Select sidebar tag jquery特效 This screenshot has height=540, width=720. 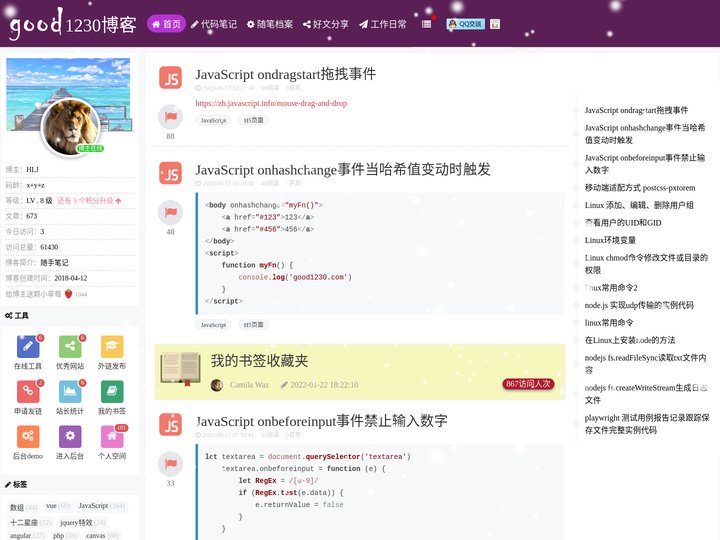tap(83, 523)
